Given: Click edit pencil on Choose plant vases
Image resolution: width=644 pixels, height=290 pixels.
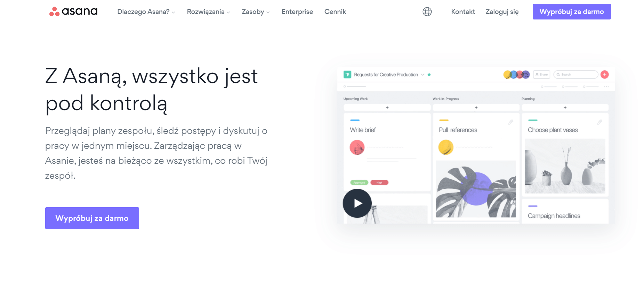Looking at the screenshot, I should coord(599,122).
